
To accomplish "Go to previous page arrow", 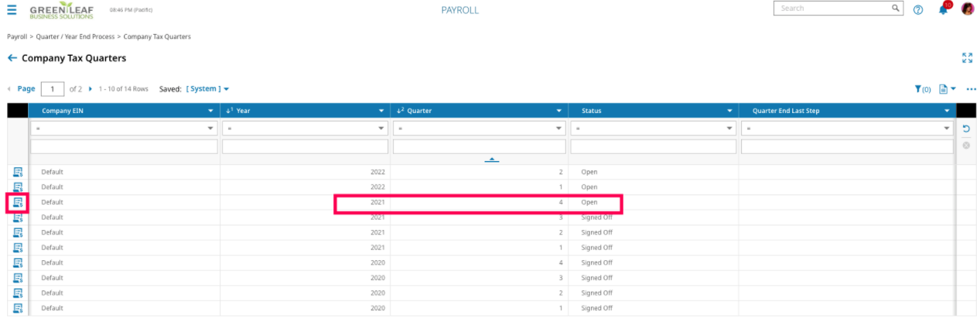I will coord(9,89).
